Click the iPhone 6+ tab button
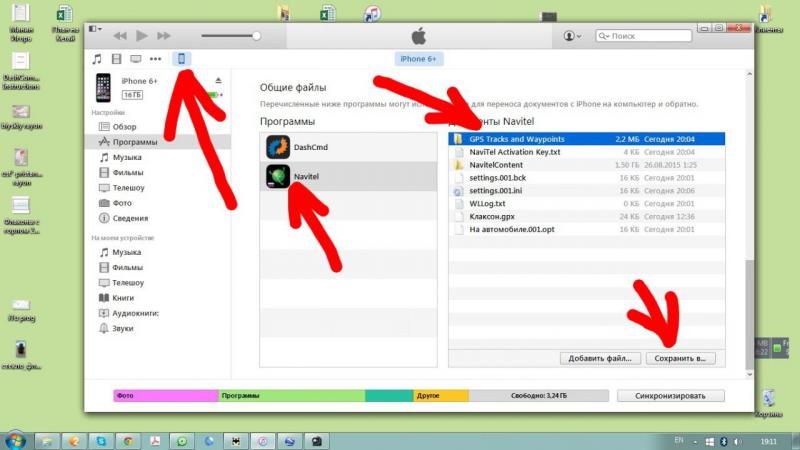Viewport: 800px width, 450px height. point(418,59)
